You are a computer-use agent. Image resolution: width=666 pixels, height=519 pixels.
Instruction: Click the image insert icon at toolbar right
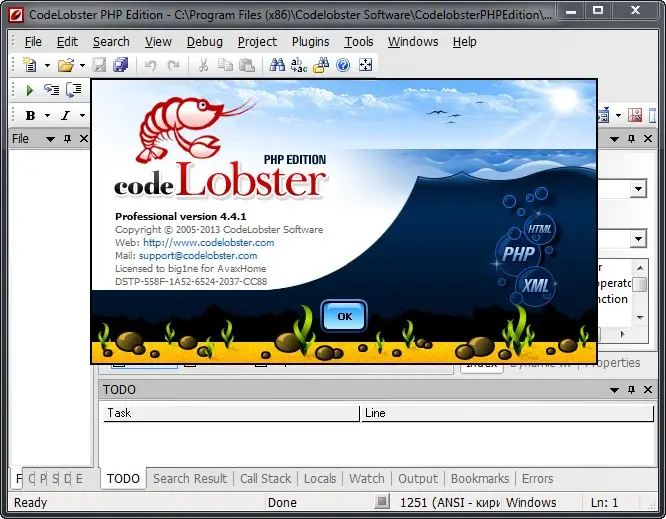(635, 115)
